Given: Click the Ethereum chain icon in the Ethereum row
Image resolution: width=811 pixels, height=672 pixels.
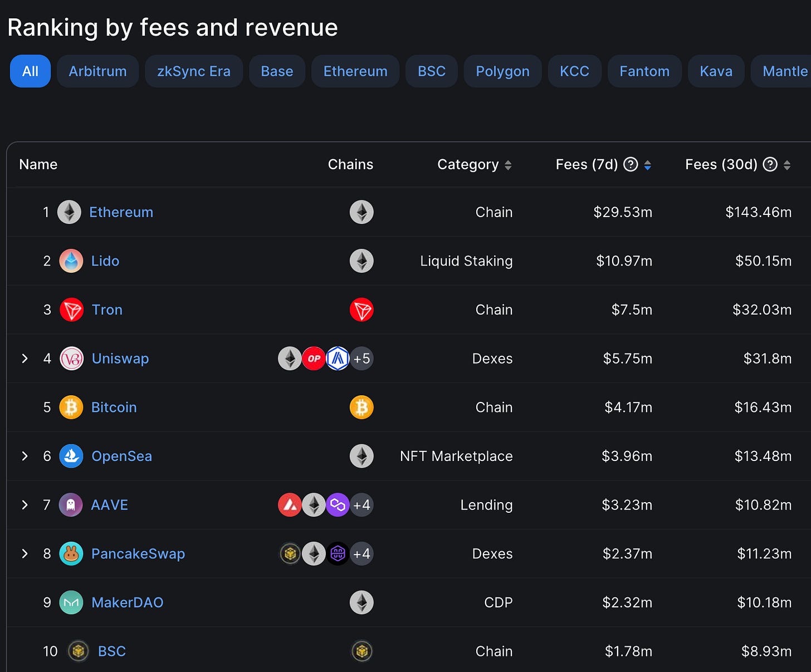Looking at the screenshot, I should [361, 212].
